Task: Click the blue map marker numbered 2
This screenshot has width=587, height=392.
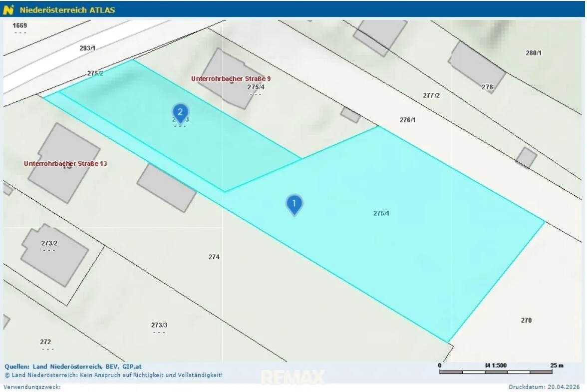Action: (x=181, y=113)
